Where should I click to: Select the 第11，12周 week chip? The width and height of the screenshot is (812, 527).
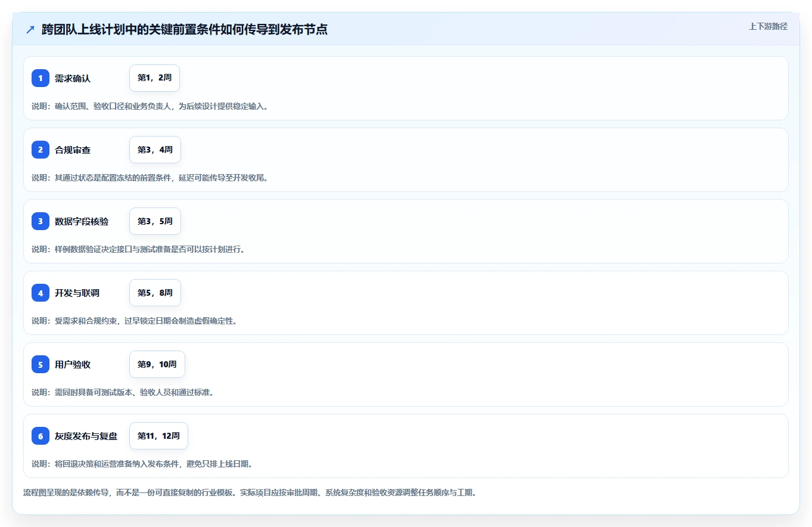[158, 436]
